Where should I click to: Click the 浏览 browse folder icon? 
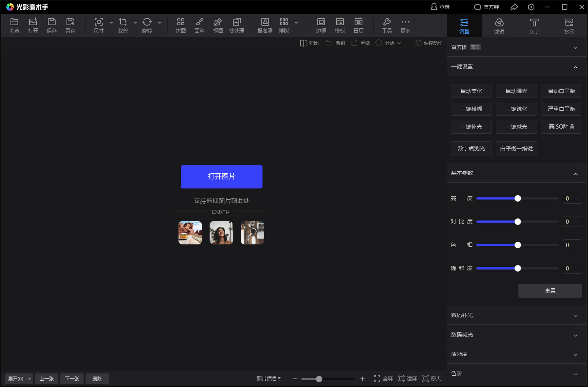tap(14, 26)
